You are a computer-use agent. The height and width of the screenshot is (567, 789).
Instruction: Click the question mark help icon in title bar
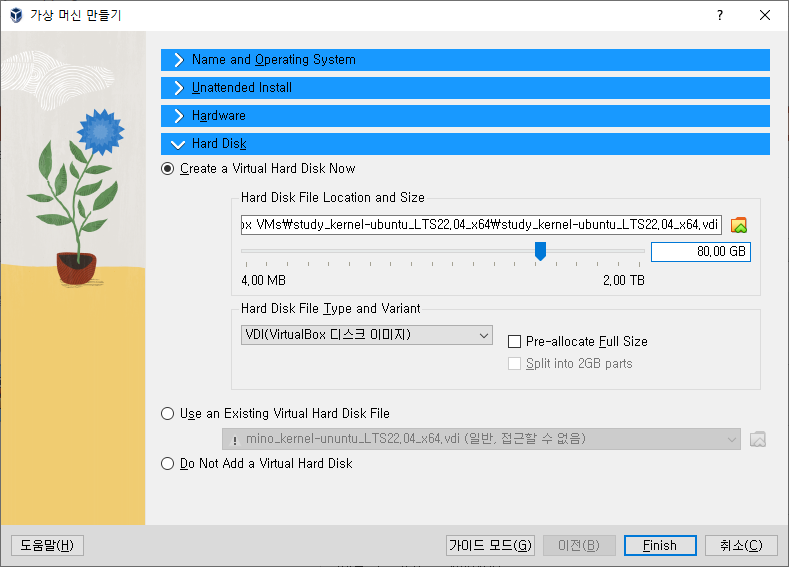point(719,16)
